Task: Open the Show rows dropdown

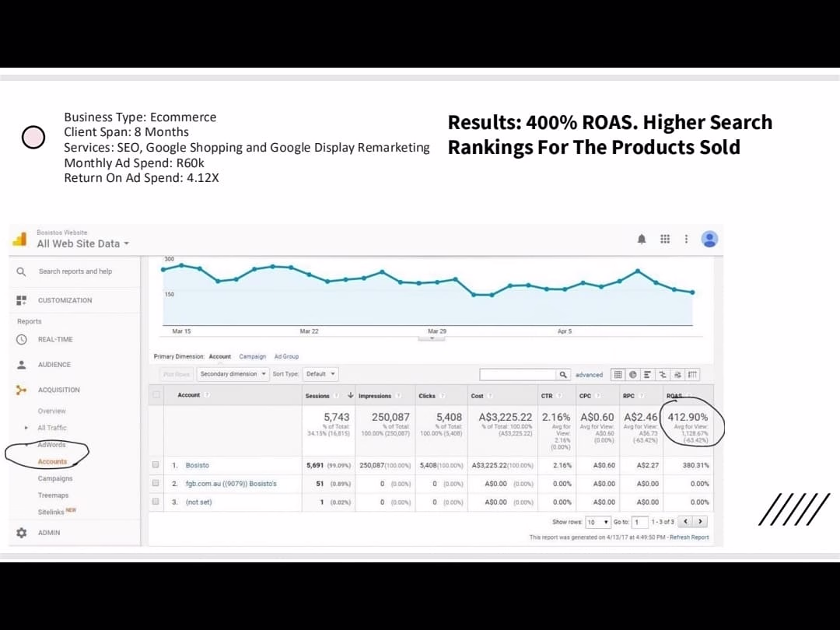Action: point(598,522)
